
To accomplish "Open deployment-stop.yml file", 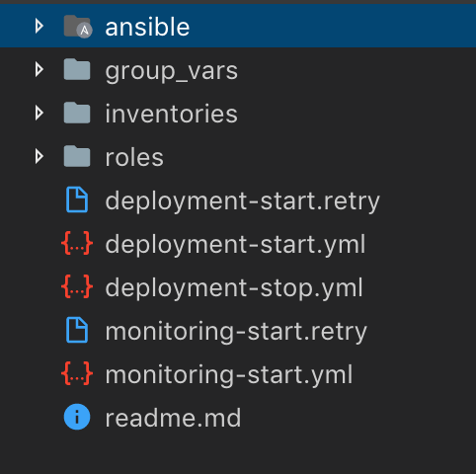I will click(x=234, y=288).
